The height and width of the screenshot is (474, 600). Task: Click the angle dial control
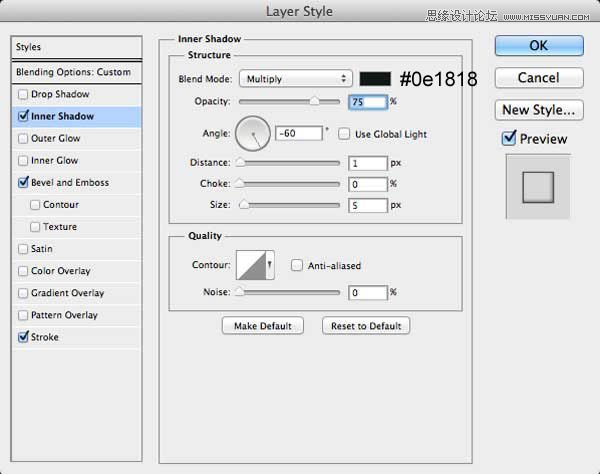(253, 134)
